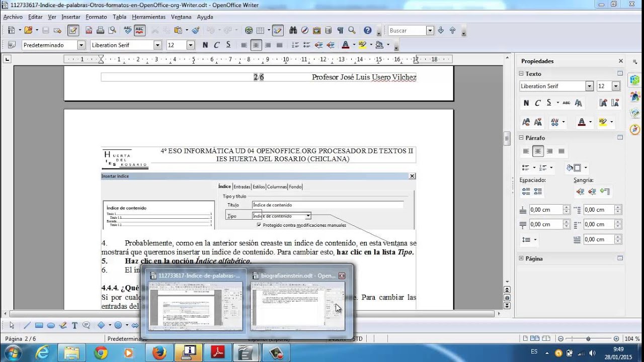Open the Herramientas menu

[x=148, y=17]
